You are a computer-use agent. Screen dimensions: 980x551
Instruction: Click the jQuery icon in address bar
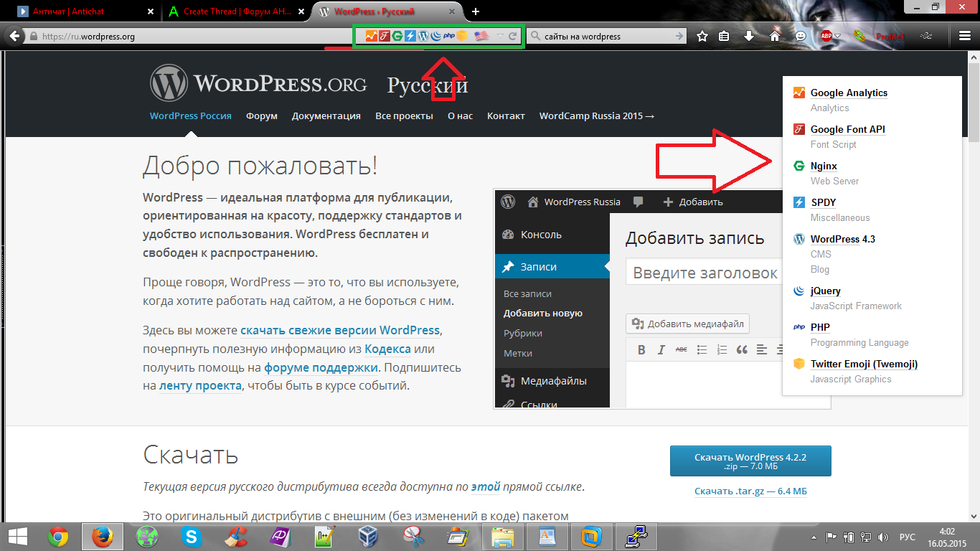pyautogui.click(x=435, y=36)
